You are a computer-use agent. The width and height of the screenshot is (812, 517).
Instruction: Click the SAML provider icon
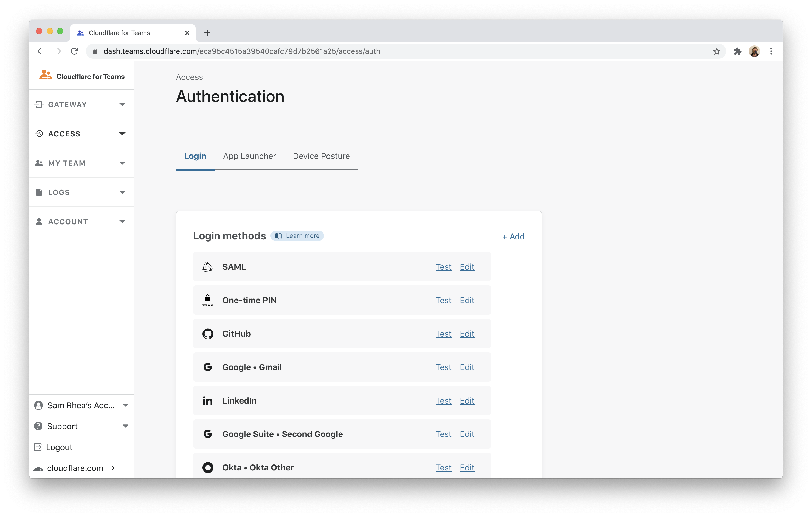207,267
